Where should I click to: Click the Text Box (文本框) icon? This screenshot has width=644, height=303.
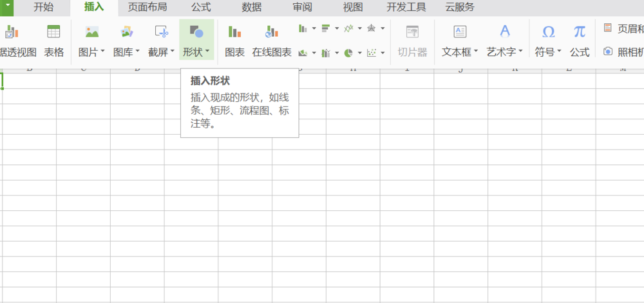click(x=460, y=32)
